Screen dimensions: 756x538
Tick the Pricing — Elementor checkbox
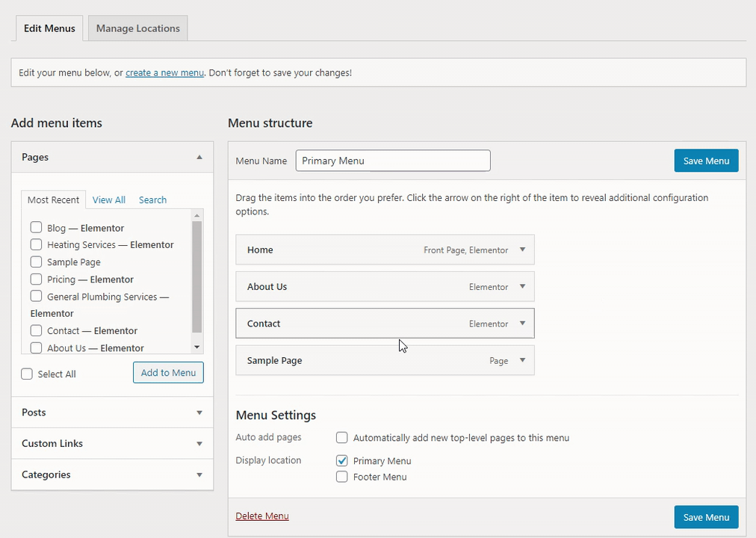pos(36,279)
